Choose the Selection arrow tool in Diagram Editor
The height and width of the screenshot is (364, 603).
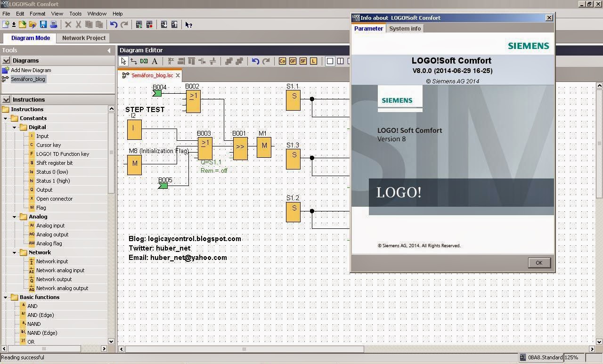pos(123,61)
